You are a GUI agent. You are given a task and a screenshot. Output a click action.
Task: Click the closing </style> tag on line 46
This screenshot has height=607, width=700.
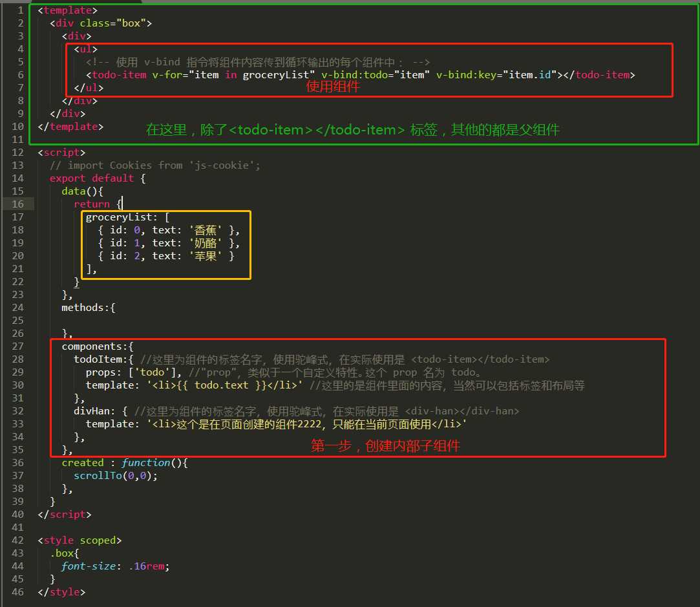click(x=61, y=593)
